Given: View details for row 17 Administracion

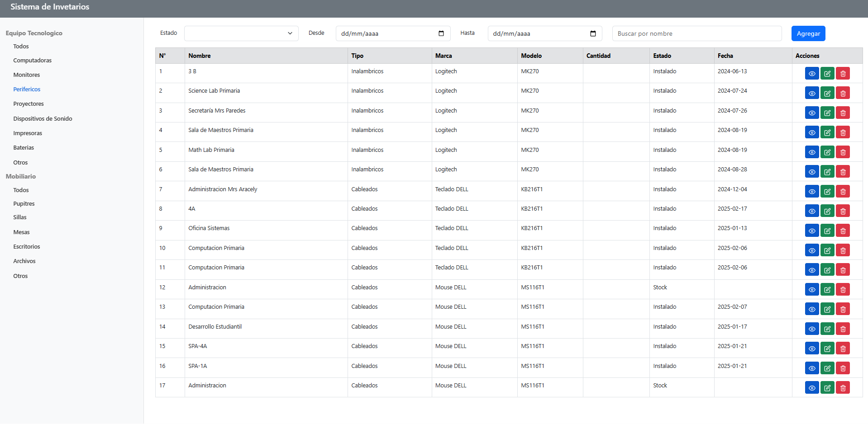Looking at the screenshot, I should [811, 388].
